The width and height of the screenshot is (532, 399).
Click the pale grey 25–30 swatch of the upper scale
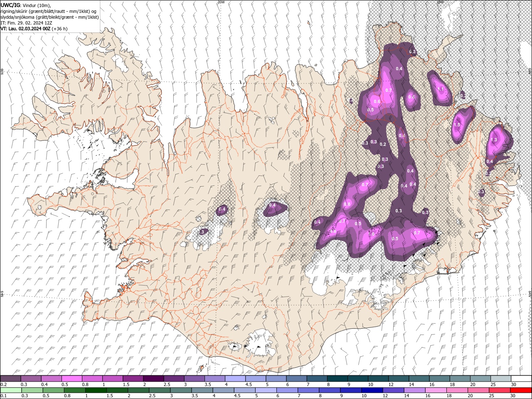(x=501, y=379)
